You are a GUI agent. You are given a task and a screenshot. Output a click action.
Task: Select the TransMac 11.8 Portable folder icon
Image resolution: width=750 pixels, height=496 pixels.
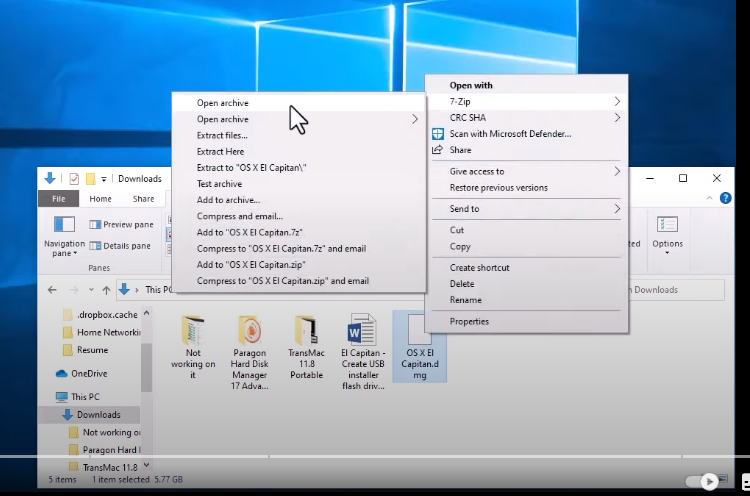[x=306, y=330]
